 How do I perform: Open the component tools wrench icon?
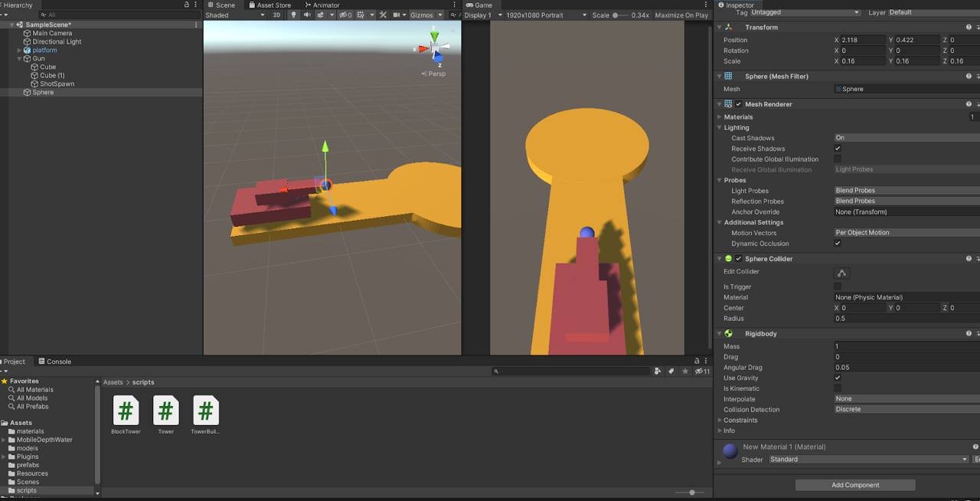coord(383,15)
